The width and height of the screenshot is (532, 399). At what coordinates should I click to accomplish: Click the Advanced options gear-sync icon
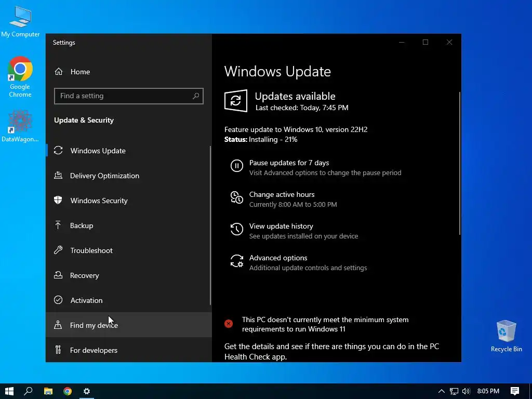(237, 261)
